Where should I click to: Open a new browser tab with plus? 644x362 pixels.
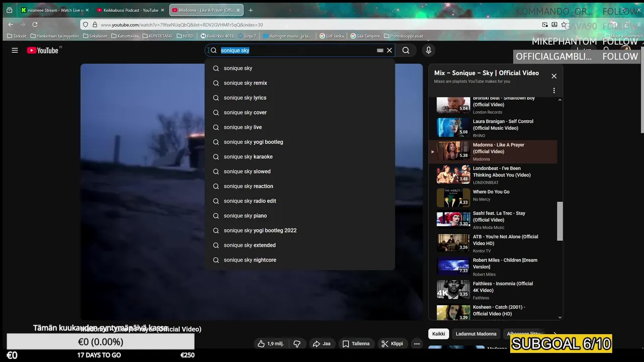pyautogui.click(x=251, y=10)
